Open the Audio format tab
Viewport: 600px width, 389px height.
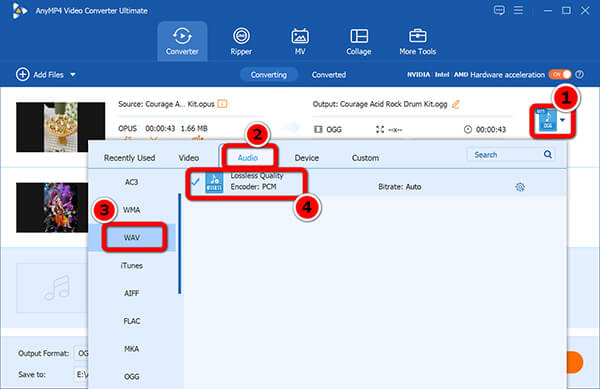click(x=248, y=158)
